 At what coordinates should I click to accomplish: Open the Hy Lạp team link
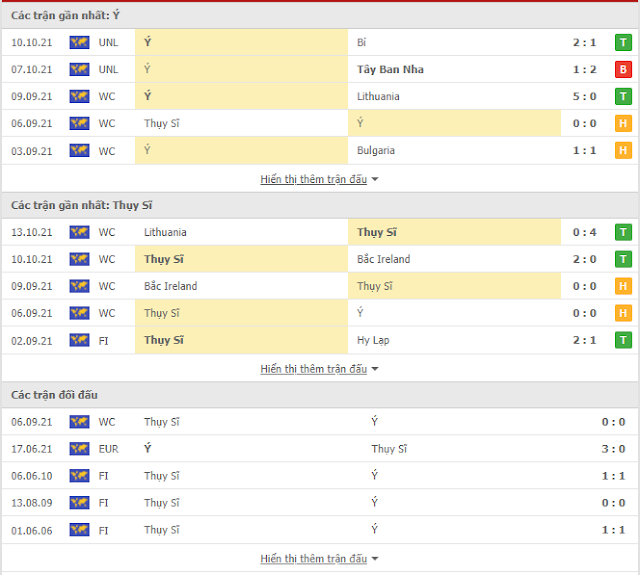click(x=373, y=340)
